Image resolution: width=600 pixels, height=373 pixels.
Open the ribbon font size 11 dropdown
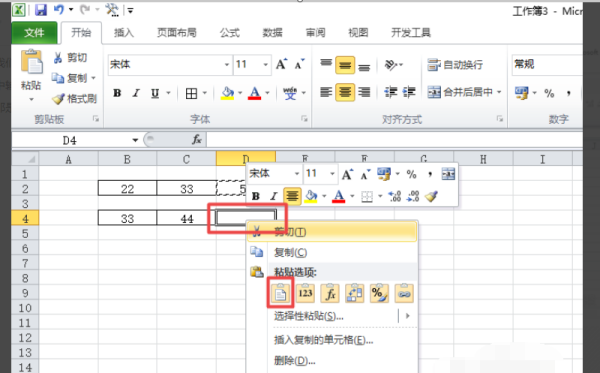tap(265, 65)
